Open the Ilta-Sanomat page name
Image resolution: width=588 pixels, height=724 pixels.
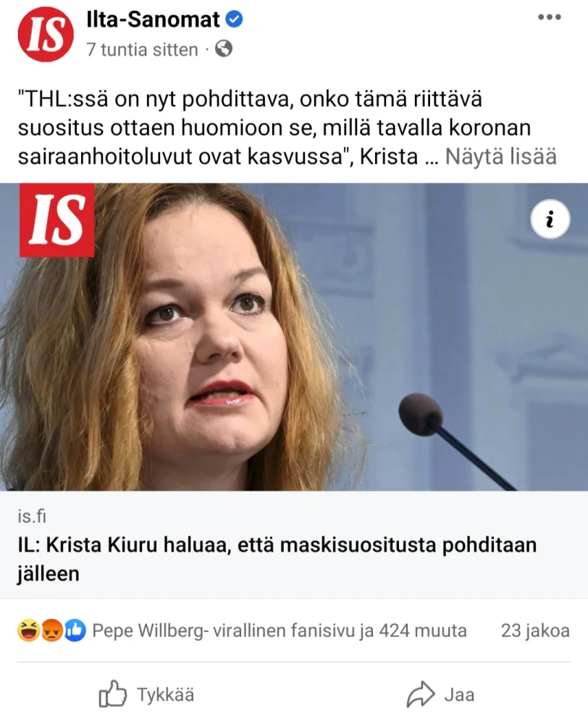153,20
